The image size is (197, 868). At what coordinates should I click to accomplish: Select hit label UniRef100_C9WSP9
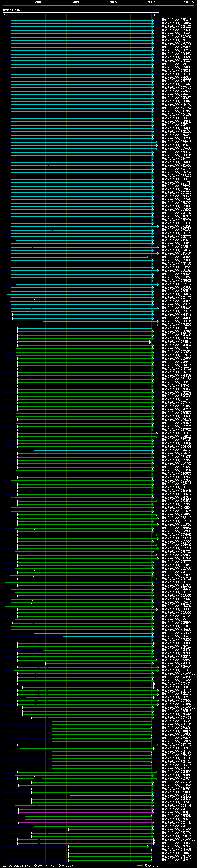[x=177, y=43]
